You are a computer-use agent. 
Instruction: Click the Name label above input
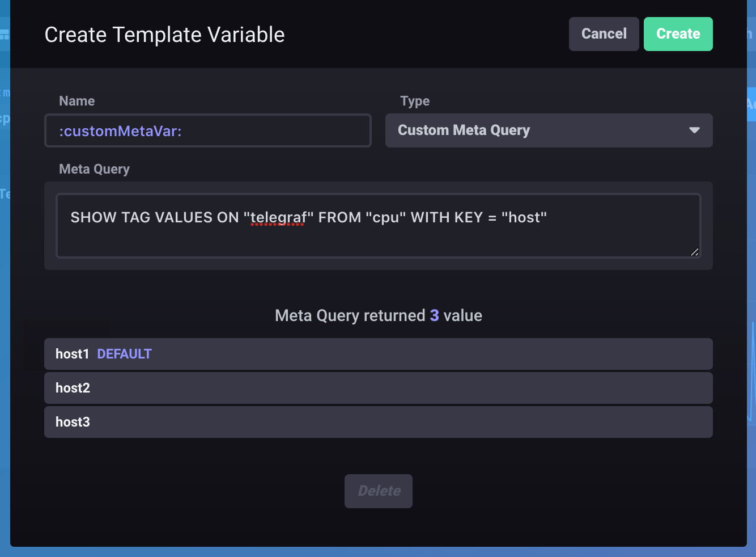77,101
